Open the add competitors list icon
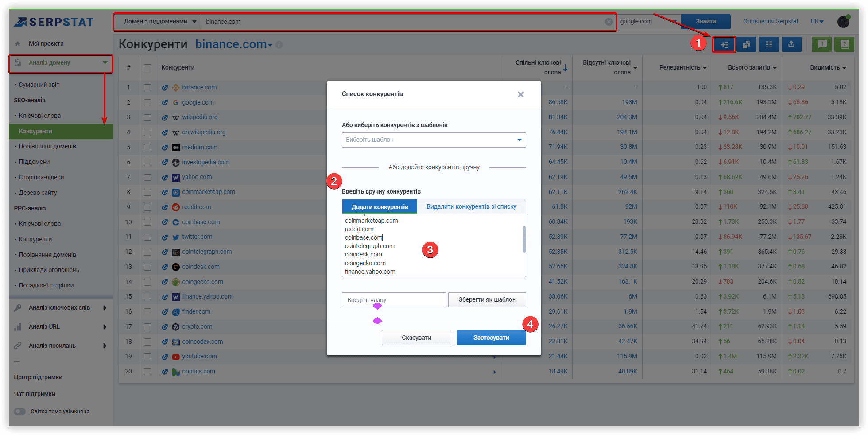The image size is (868, 435). coord(724,44)
